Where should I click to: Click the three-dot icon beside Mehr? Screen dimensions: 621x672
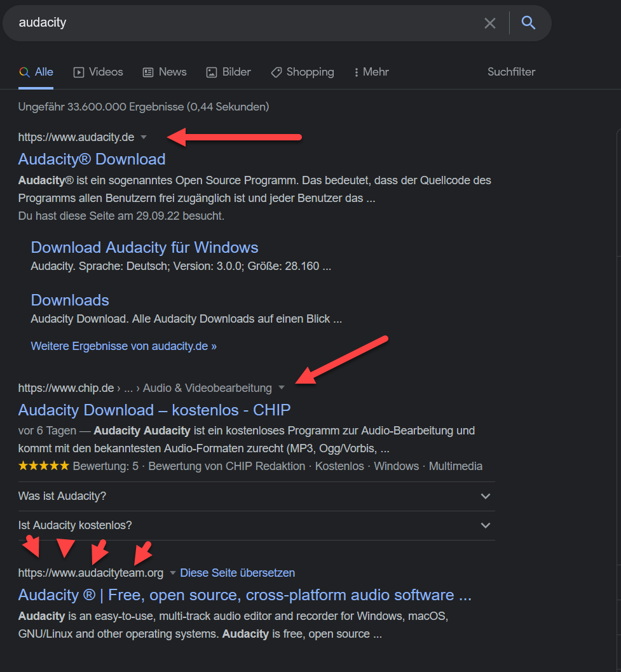pyautogui.click(x=357, y=72)
